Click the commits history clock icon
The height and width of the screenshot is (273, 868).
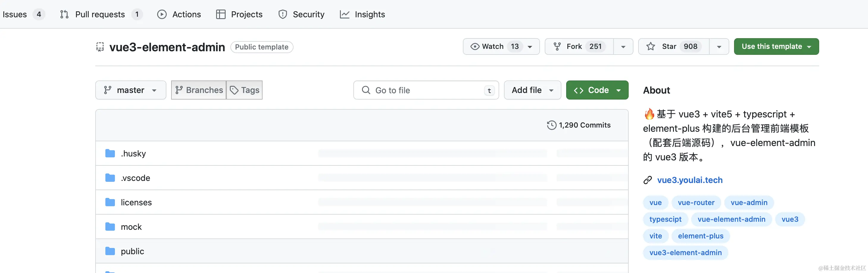pyautogui.click(x=551, y=125)
